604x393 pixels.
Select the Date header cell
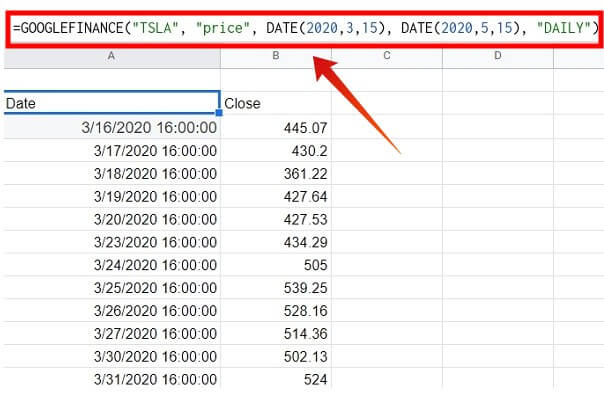(112, 103)
